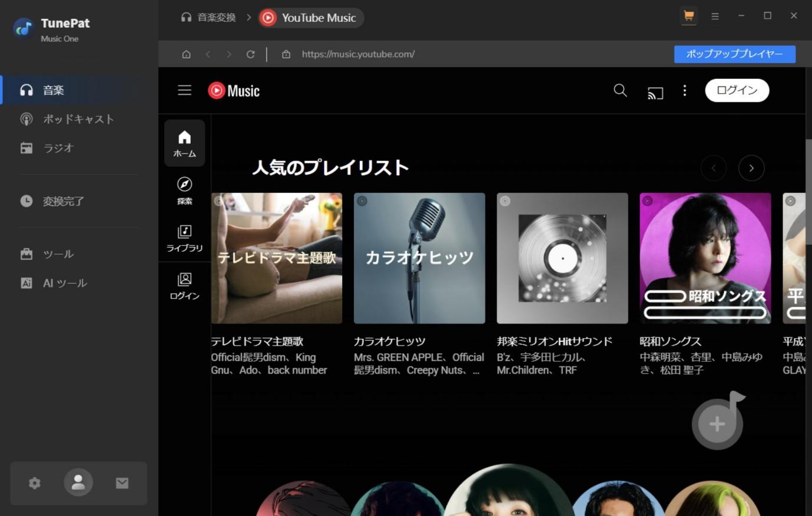The height and width of the screenshot is (516, 812).
Task: Select the ホーム tab in side nav
Action: point(185,143)
